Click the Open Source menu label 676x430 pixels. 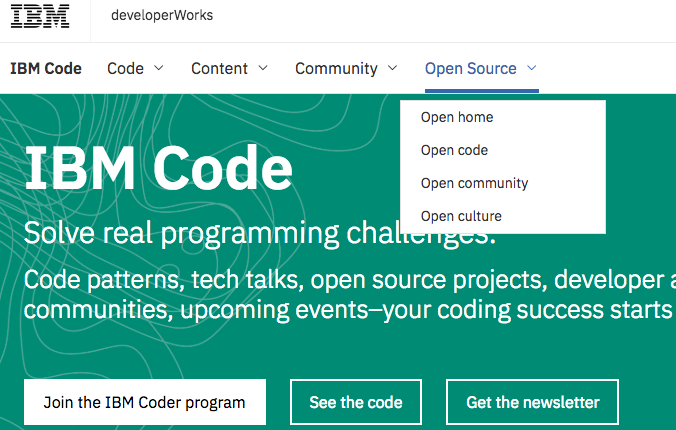click(471, 69)
